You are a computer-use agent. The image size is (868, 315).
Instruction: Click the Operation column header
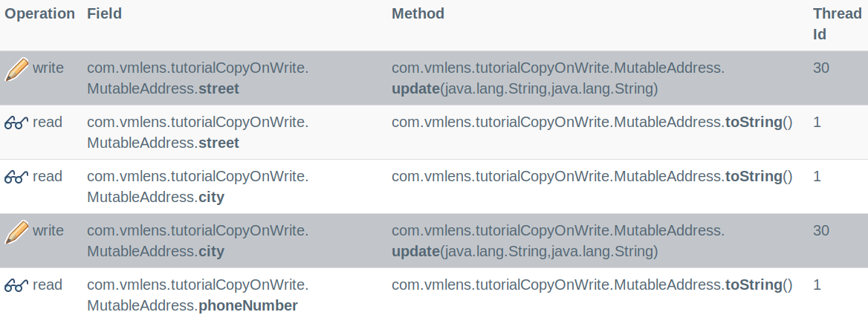[x=40, y=14]
